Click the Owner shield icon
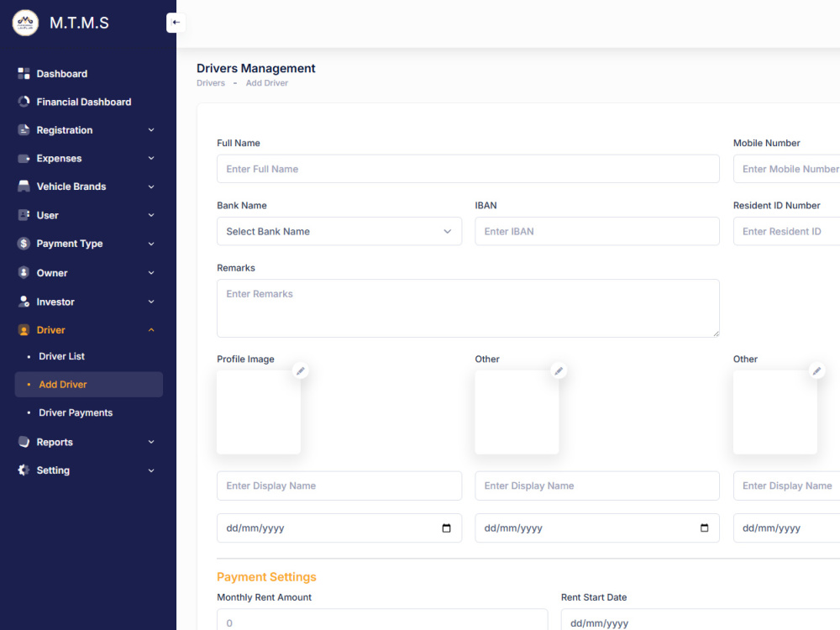Image resolution: width=840 pixels, height=630 pixels. 24,273
